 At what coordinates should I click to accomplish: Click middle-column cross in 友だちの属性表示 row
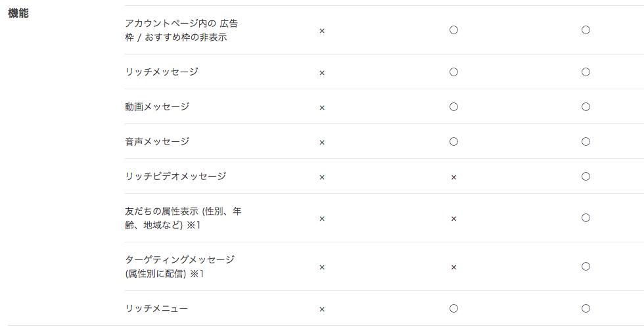[x=453, y=219]
